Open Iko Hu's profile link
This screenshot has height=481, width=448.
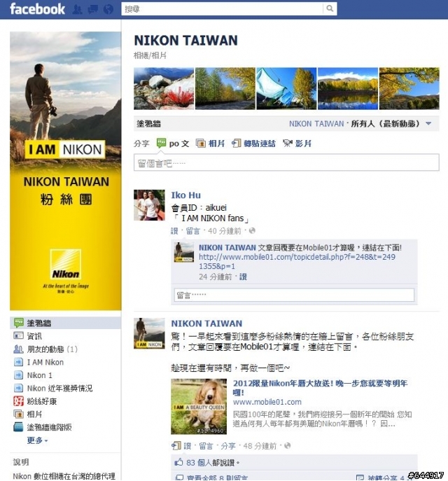click(185, 195)
